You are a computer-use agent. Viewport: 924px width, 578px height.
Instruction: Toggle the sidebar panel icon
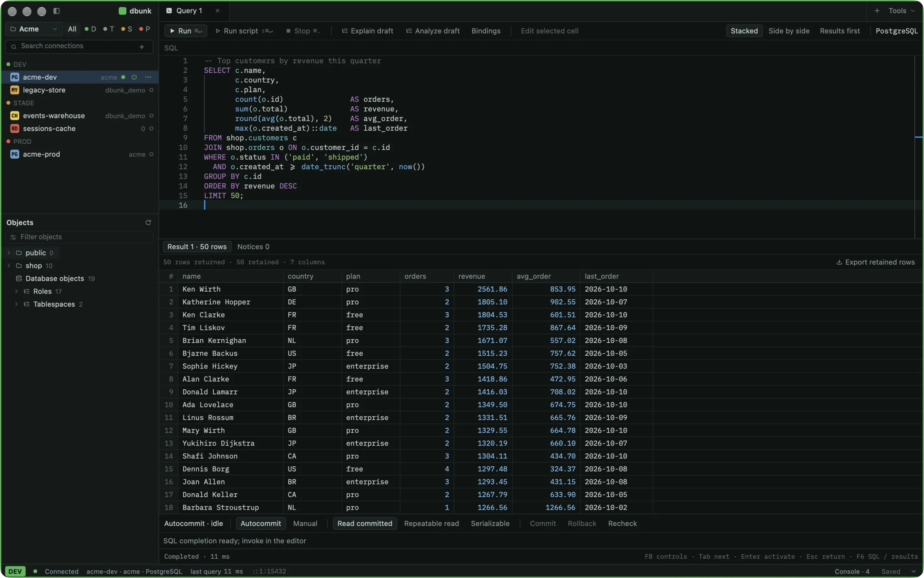click(57, 11)
